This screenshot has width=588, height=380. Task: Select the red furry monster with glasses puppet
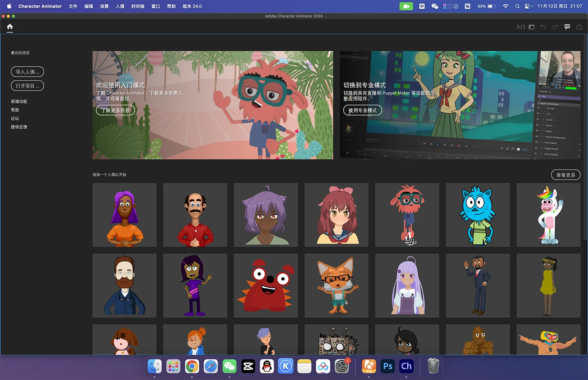[x=407, y=215]
